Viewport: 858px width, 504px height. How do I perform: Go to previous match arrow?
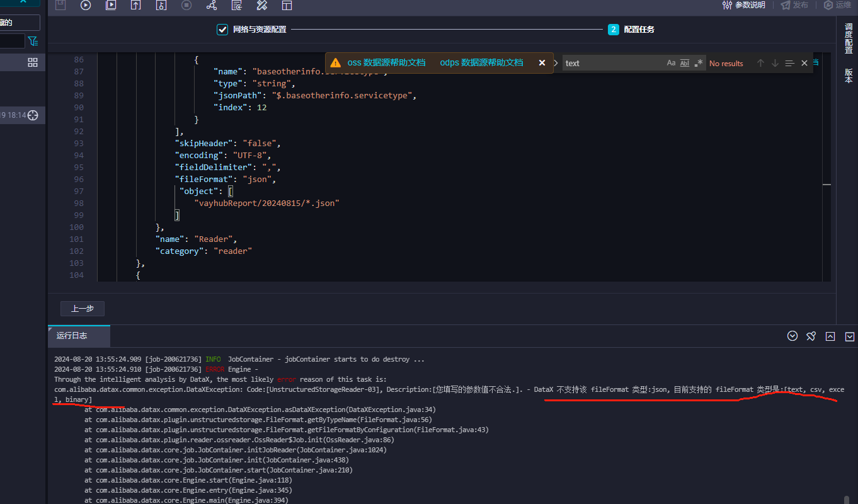(x=760, y=63)
